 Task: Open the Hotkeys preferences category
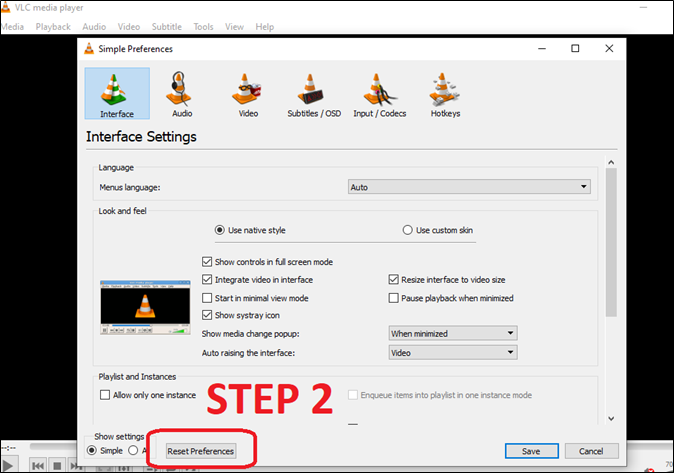click(445, 94)
